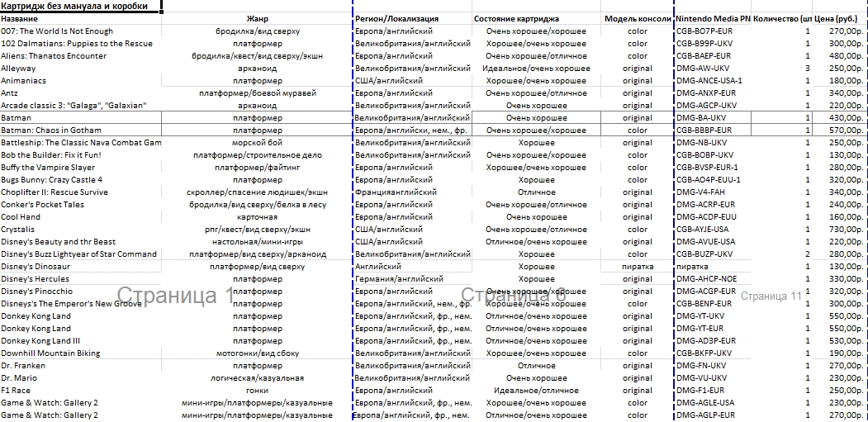Select the title cell 'Картридж без мануала и коробки'
Image resolution: width=868 pixels, height=422 pixels.
81,7
